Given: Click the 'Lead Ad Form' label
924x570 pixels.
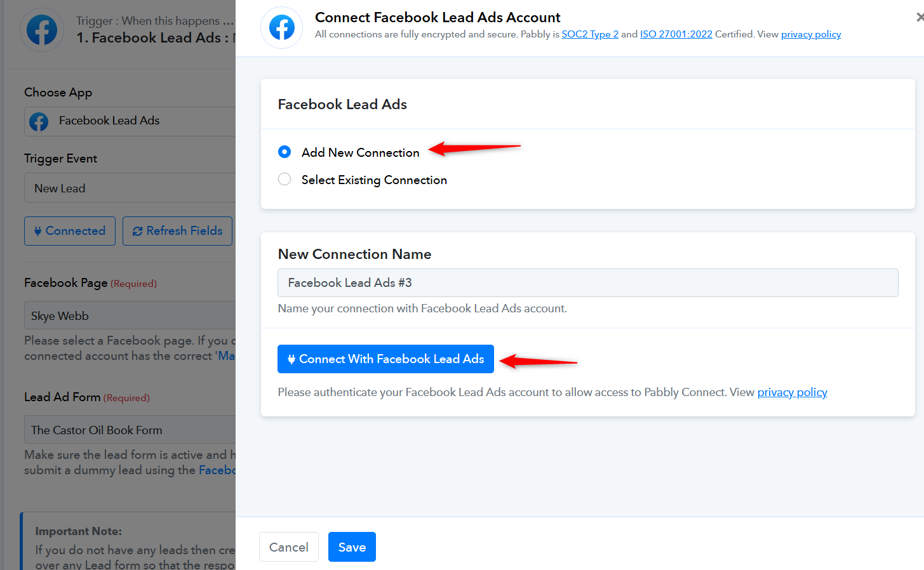Looking at the screenshot, I should coord(62,397).
